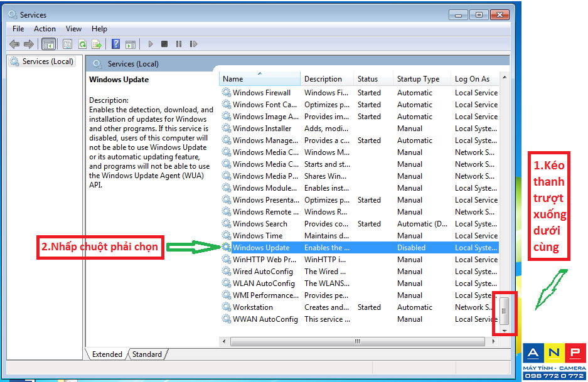Click the Automatic (D... startup type cell
The width and height of the screenshot is (588, 382).
coord(422,223)
